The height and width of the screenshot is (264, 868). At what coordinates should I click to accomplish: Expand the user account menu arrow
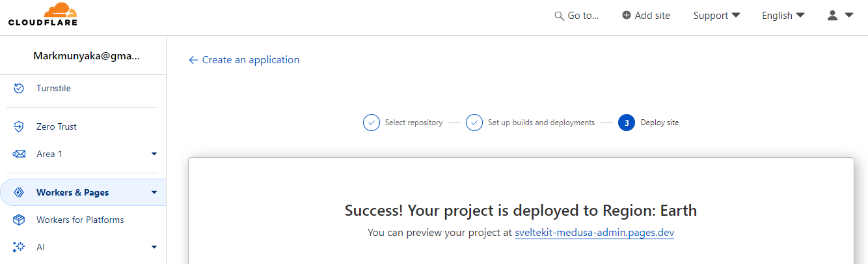coord(849,15)
